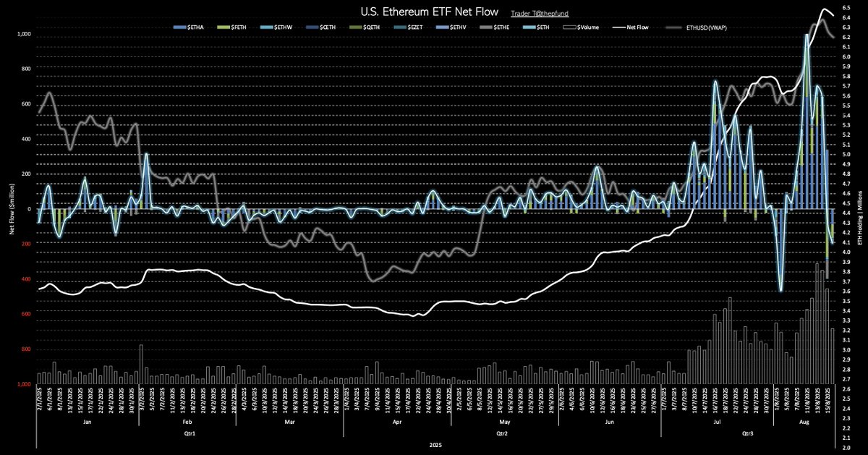Click the 6.0 right-axis label
The width and height of the screenshot is (868, 455).
click(x=847, y=56)
